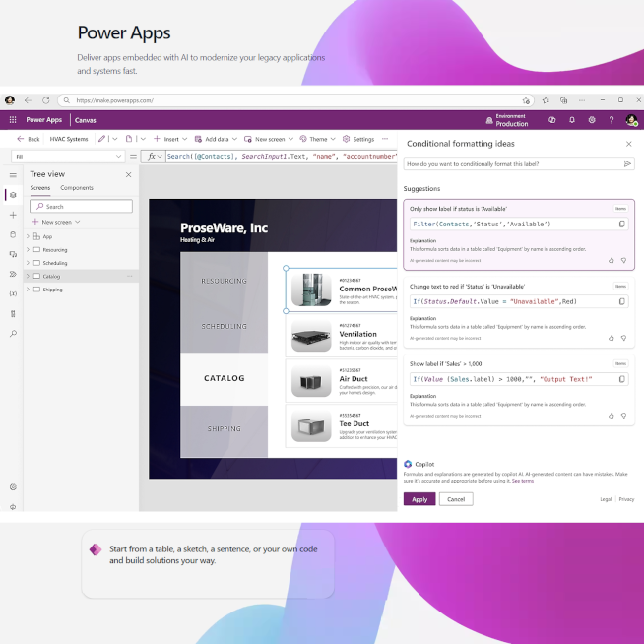The height and width of the screenshot is (644, 644).
Task: Click the Cancel button
Action: 455,499
